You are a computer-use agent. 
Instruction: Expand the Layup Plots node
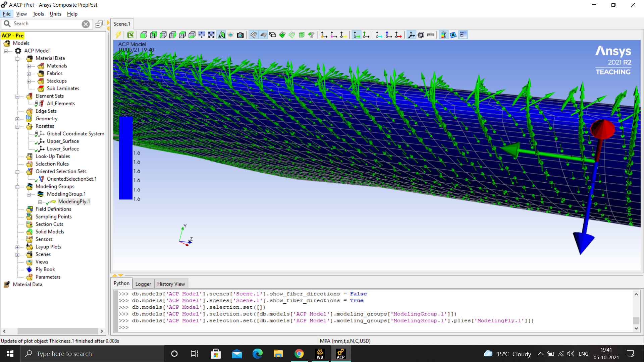(x=17, y=247)
